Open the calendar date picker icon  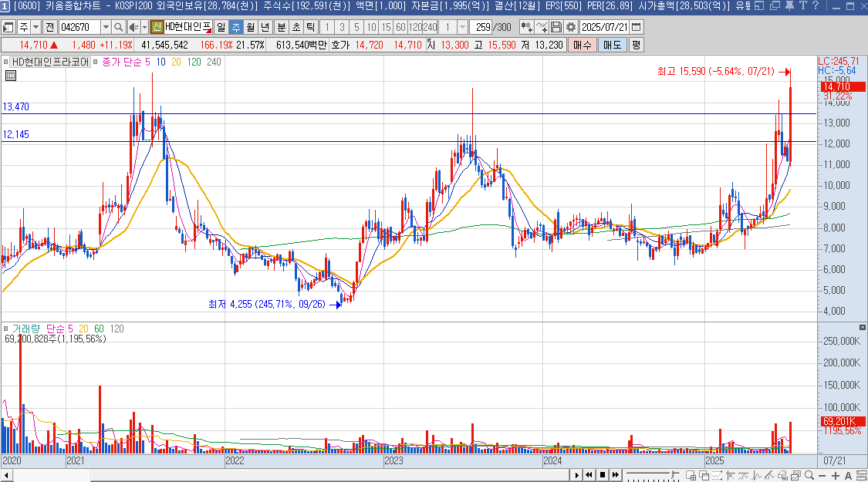[x=637, y=27]
